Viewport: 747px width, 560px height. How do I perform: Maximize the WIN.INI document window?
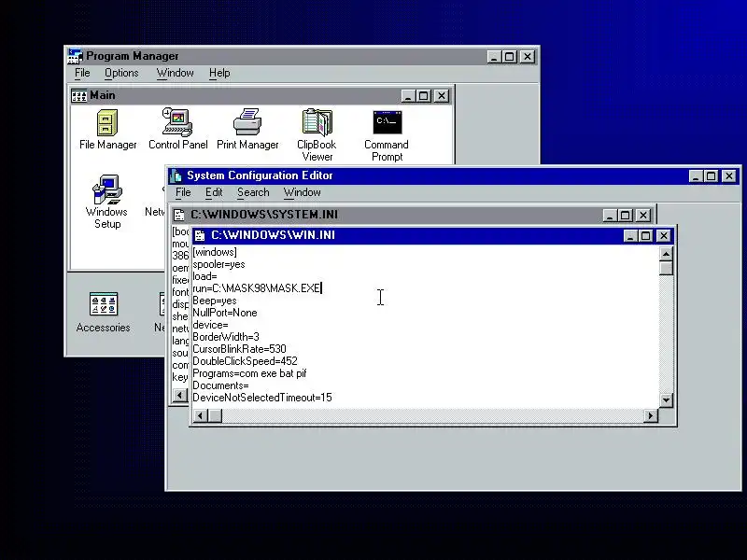point(645,236)
